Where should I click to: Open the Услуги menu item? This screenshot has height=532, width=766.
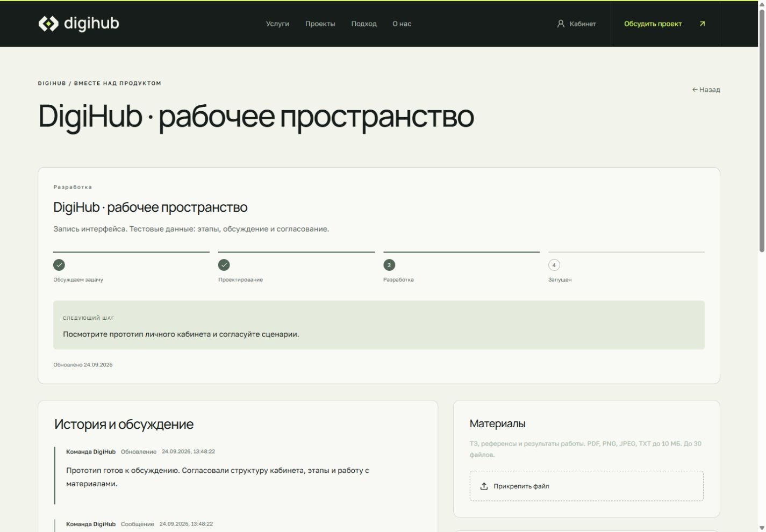point(277,24)
